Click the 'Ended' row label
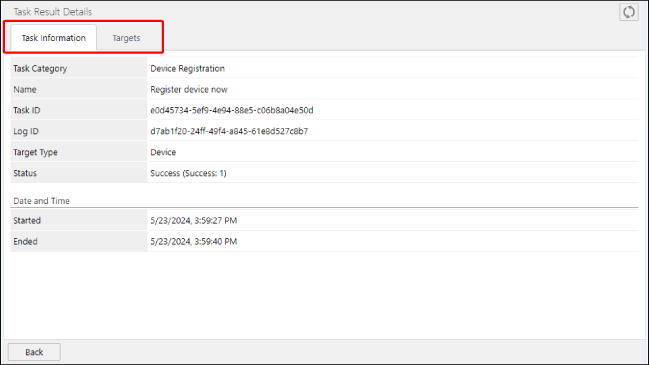Image resolution: width=649 pixels, height=365 pixels. pyautogui.click(x=25, y=241)
